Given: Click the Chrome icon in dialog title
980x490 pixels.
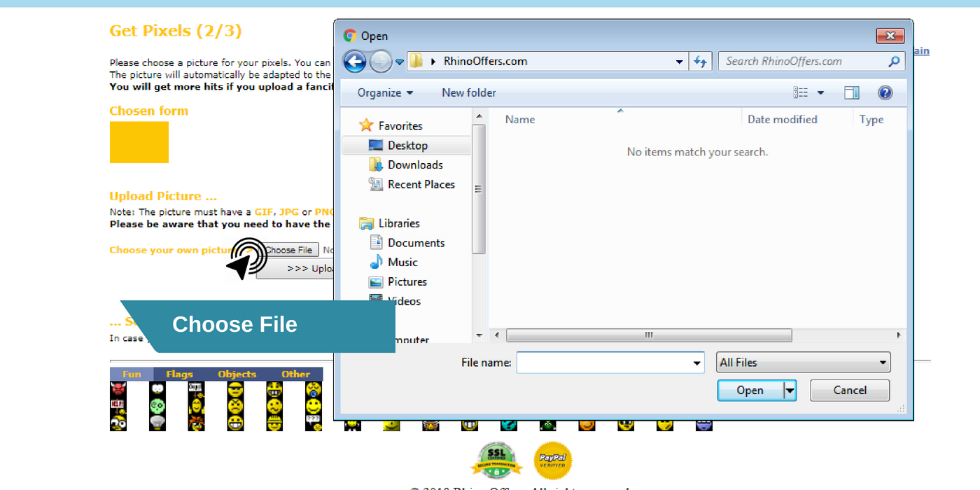Looking at the screenshot, I should point(350,36).
